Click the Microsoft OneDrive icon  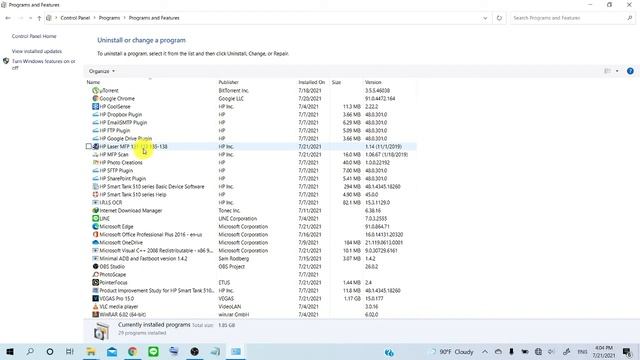point(96,242)
